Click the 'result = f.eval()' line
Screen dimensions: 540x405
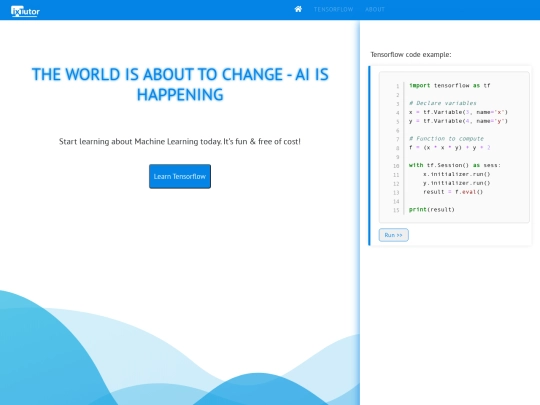click(x=453, y=192)
